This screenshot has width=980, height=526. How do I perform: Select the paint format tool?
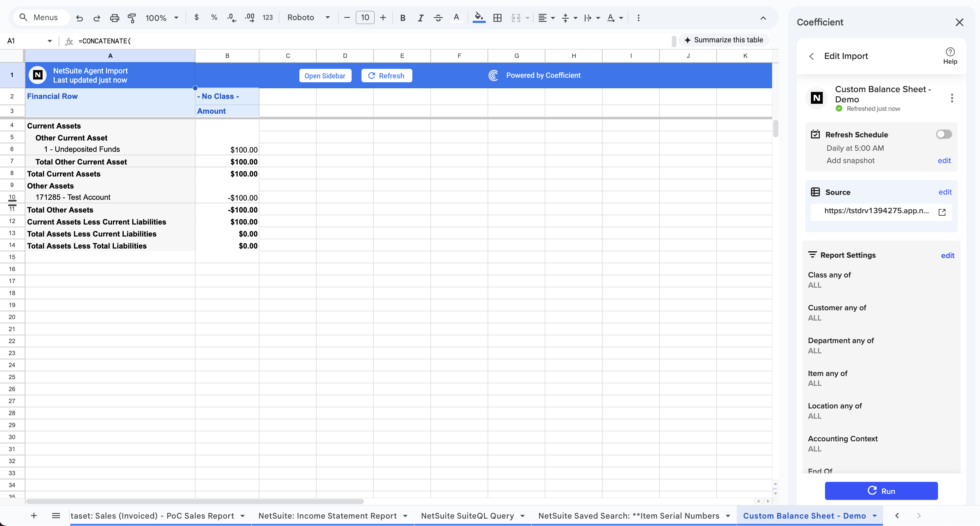132,18
